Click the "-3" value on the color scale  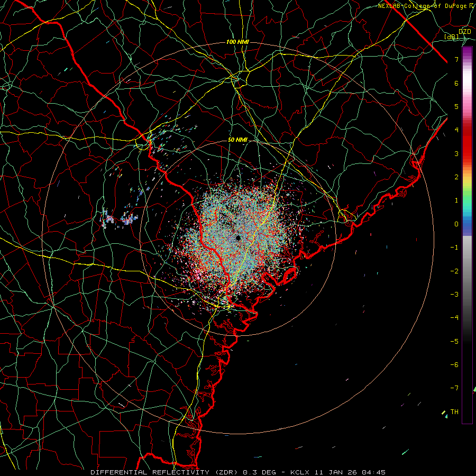coord(454,294)
